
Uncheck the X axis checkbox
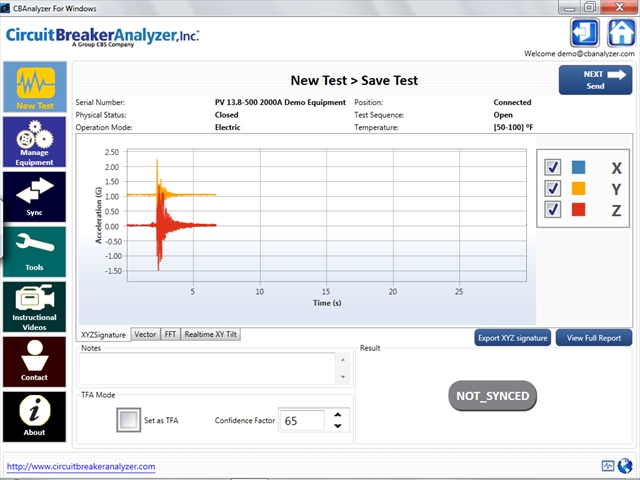coord(553,167)
